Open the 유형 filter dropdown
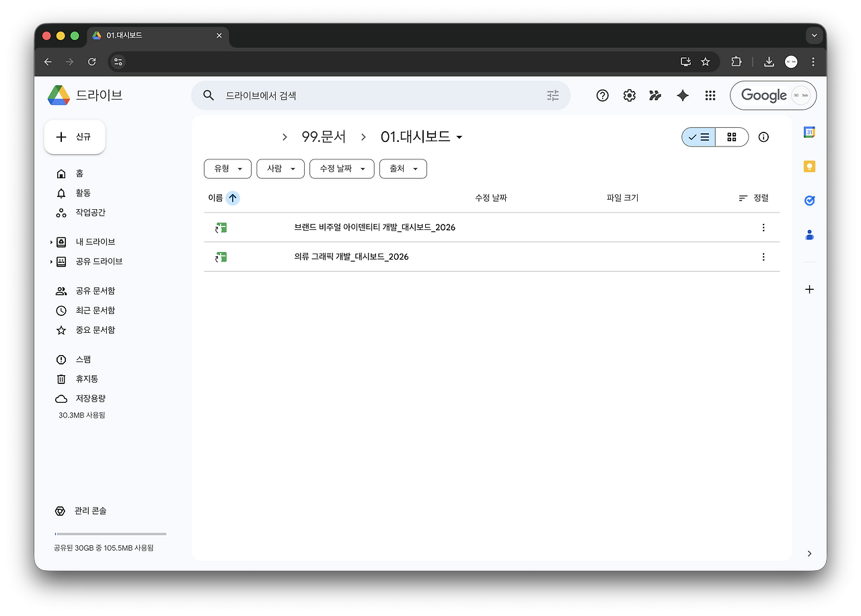This screenshot has height=616, width=861. pos(227,169)
